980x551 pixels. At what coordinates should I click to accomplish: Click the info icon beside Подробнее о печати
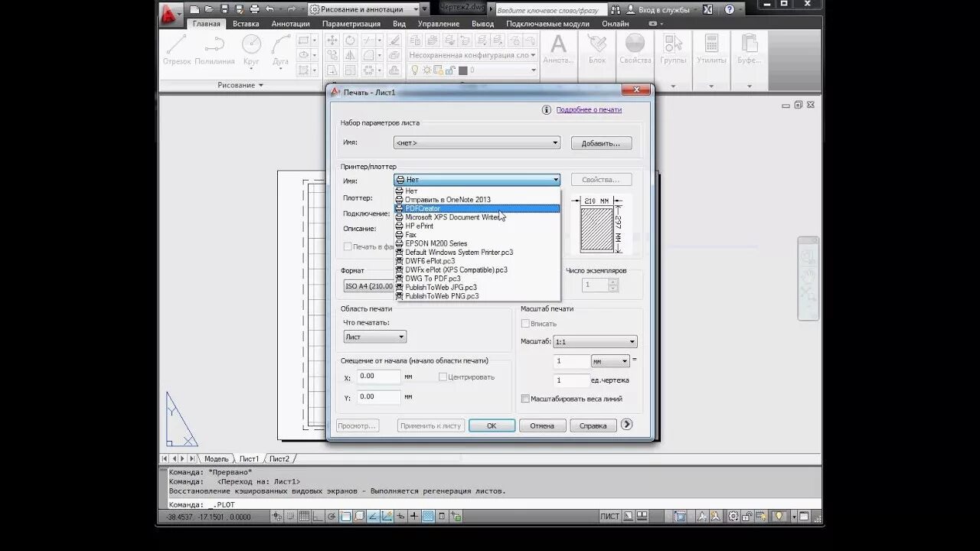pyautogui.click(x=547, y=109)
